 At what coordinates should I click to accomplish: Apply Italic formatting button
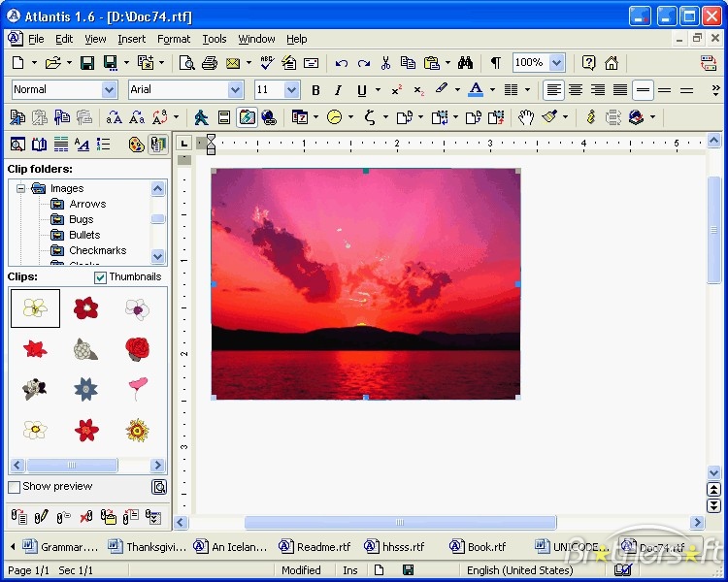point(338,90)
